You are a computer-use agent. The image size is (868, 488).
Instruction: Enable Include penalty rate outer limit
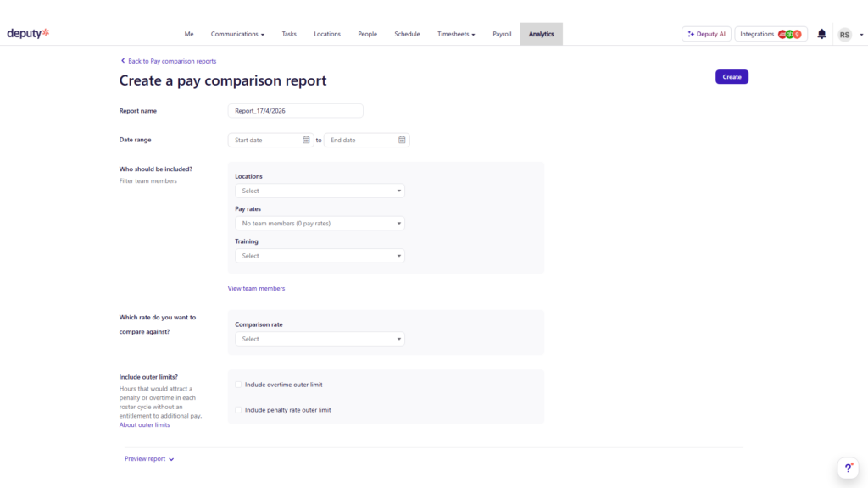click(238, 410)
